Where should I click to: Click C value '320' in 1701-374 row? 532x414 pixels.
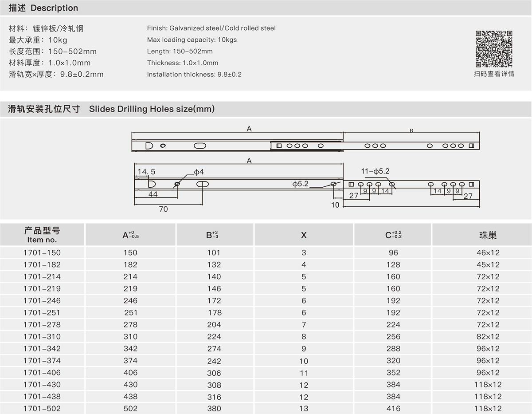393,361
